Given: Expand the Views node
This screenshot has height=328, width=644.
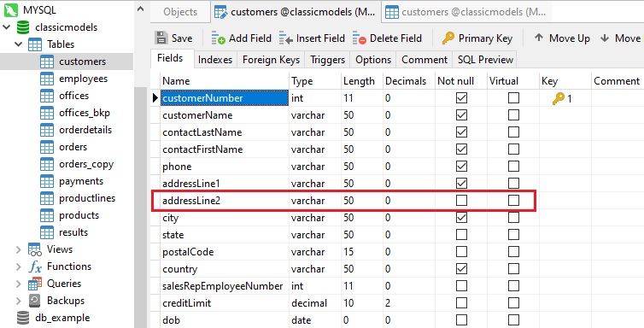Looking at the screenshot, I should [19, 249].
